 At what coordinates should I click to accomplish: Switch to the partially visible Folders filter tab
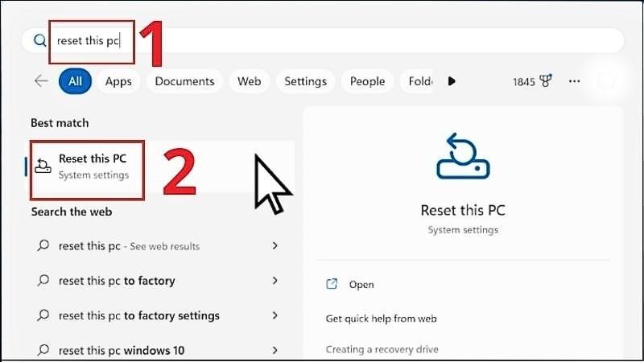(x=418, y=81)
